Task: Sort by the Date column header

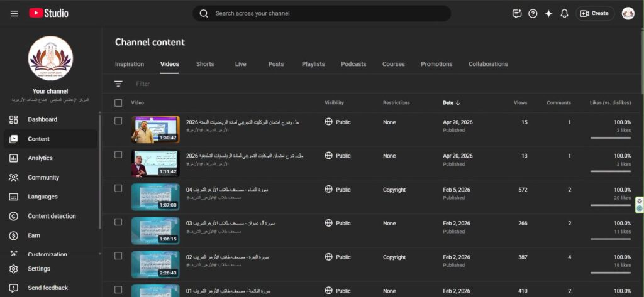Action: pos(452,103)
